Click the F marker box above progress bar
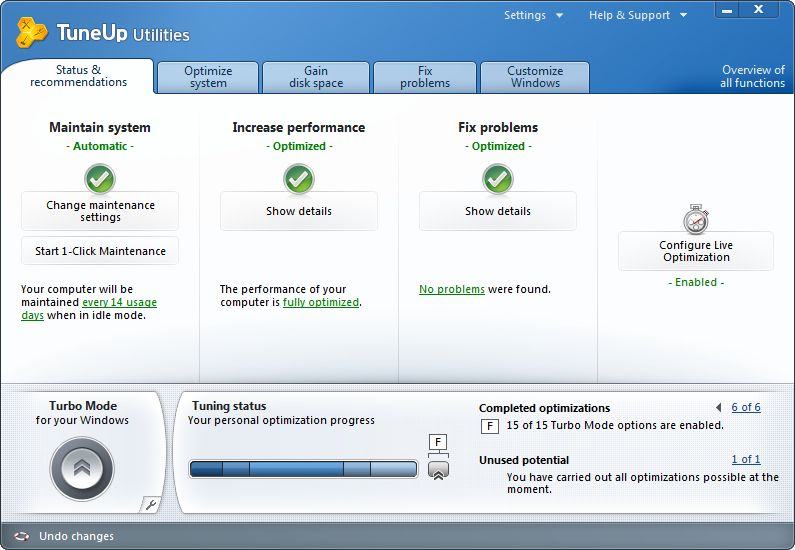This screenshot has width=795, height=550. click(438, 442)
